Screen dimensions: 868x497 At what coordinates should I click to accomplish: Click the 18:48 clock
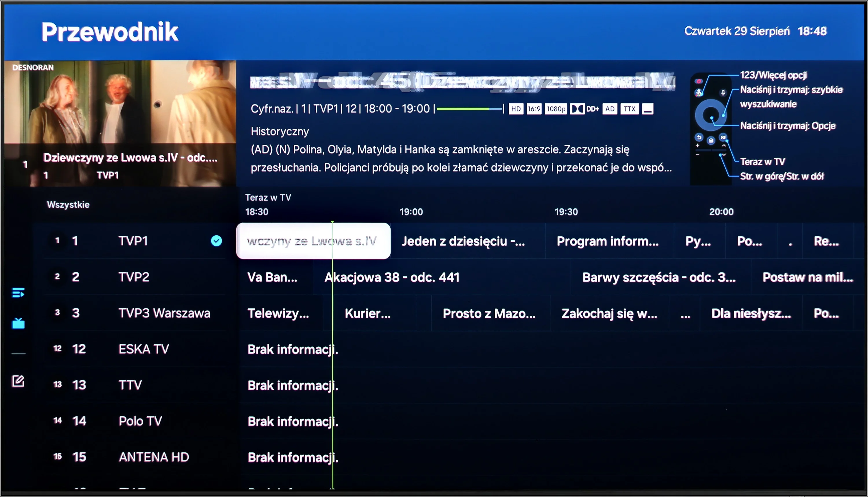tap(812, 31)
